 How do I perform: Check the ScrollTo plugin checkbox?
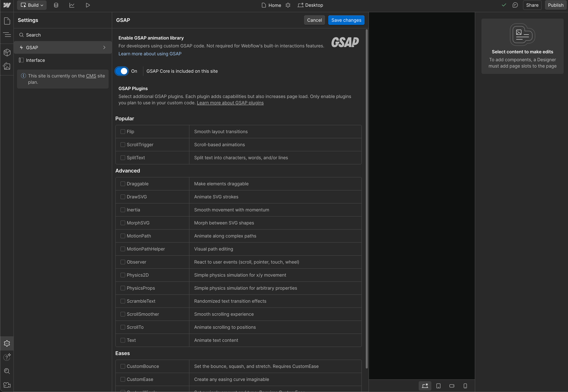(123, 327)
